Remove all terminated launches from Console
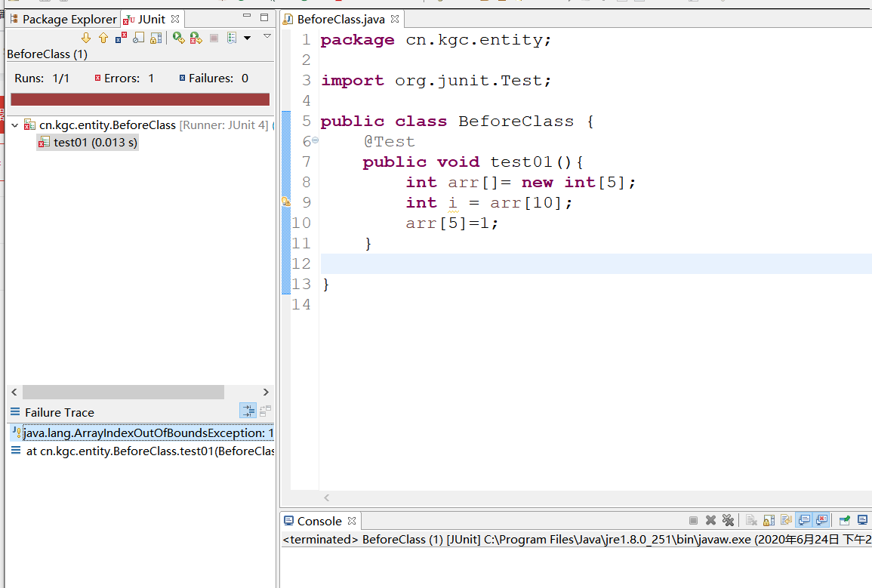 (729, 520)
